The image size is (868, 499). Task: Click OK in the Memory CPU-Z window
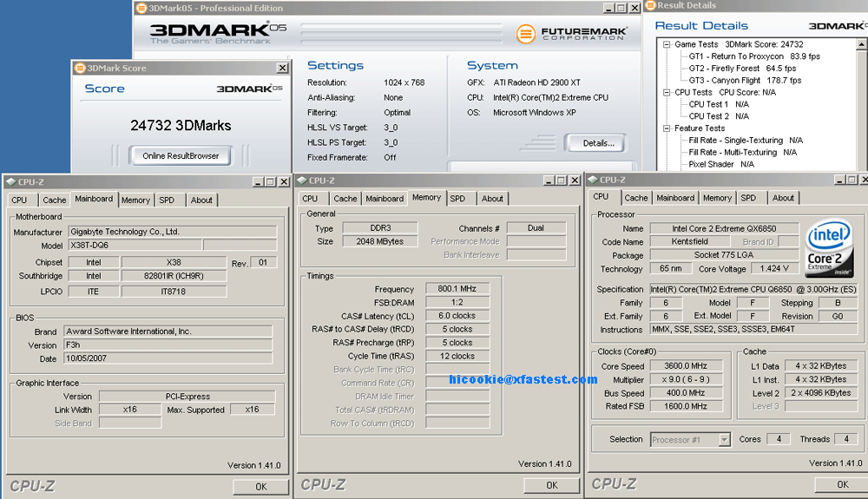(x=552, y=485)
